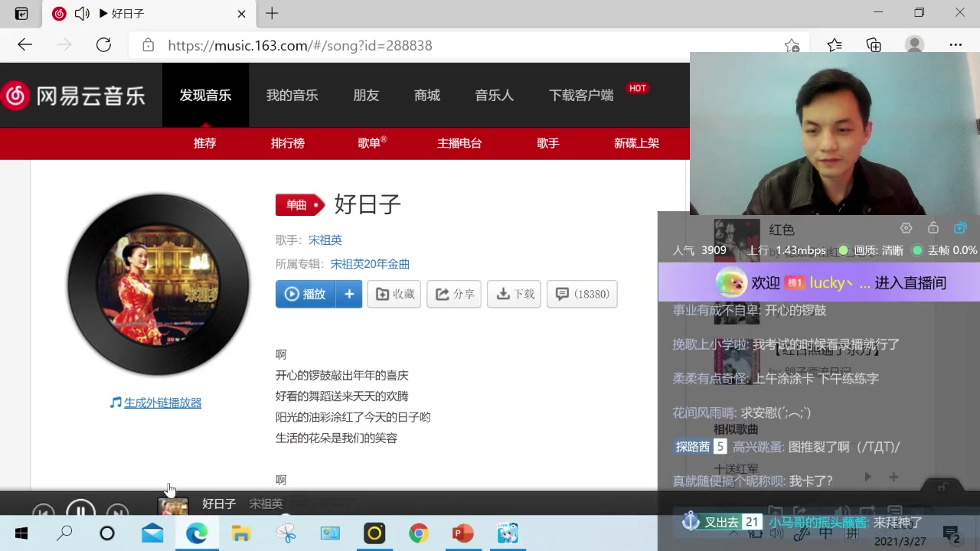
Task: Click the blue 播放 play button
Action: pyautogui.click(x=305, y=294)
